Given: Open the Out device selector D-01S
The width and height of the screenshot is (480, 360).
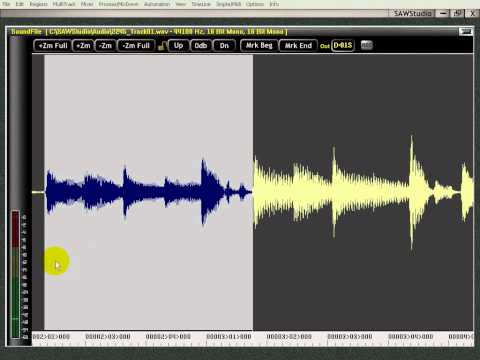Looking at the screenshot, I should (x=343, y=45).
